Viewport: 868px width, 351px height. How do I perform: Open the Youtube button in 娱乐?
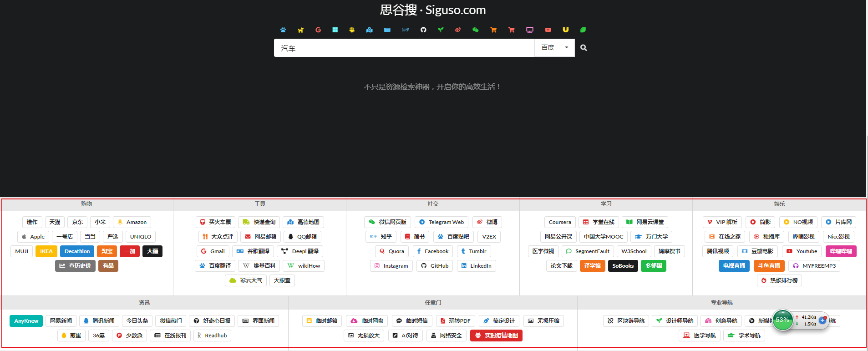(802, 251)
